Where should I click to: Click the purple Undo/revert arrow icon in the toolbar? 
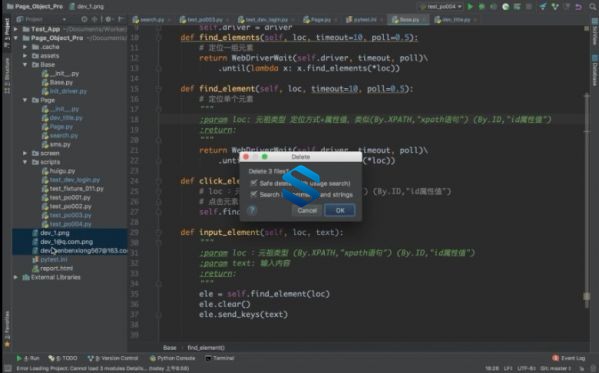579,6
